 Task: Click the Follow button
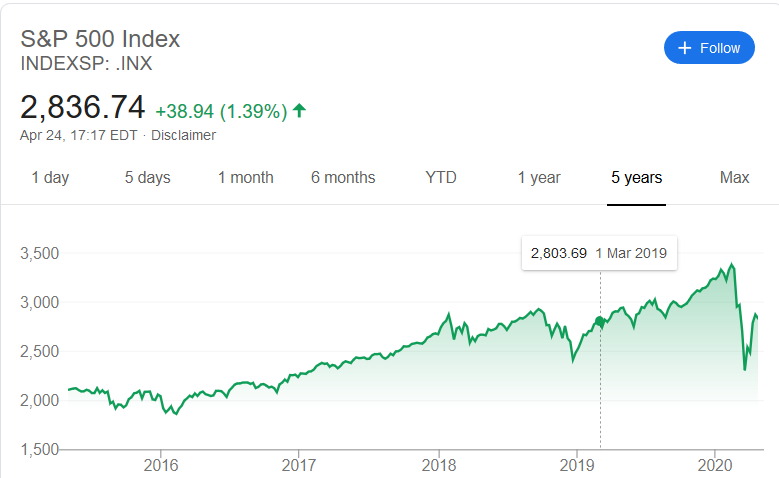point(709,48)
